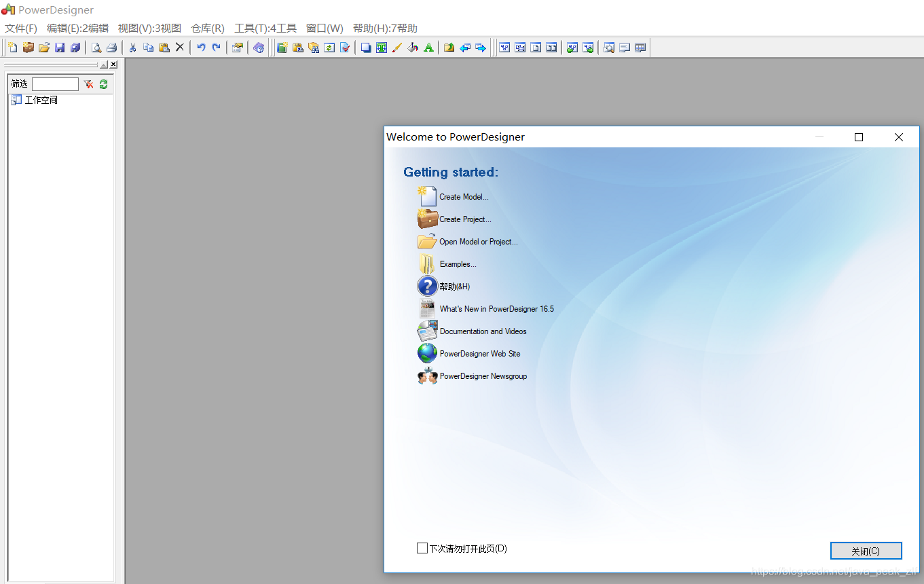Viewport: 924px width, 584px height.
Task: Click the second diagram window toolbar icon
Action: coord(520,48)
